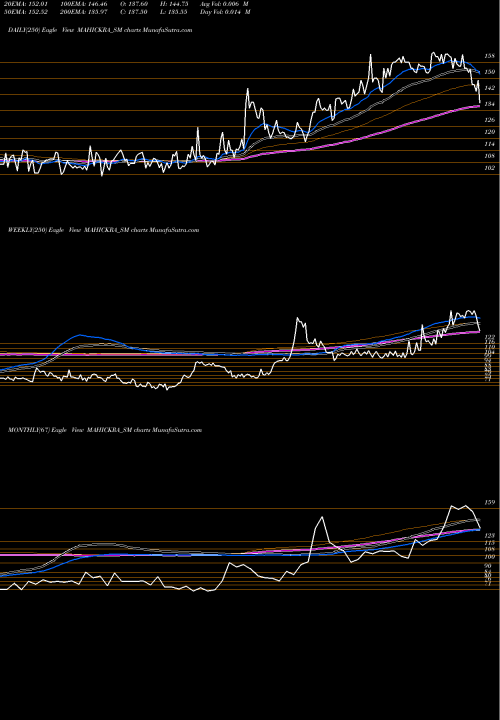Select the low price 'L:' value
The width and height of the screenshot is (500, 720).
175,12
